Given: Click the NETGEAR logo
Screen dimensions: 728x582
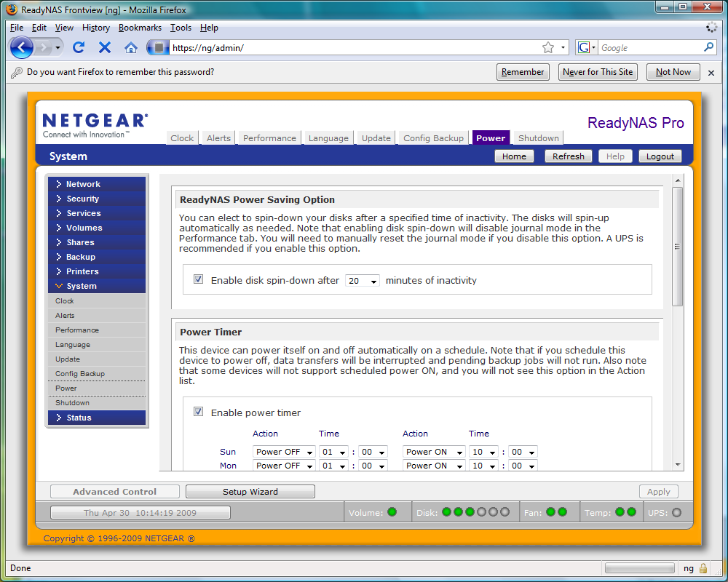Looking at the screenshot, I should pyautogui.click(x=95, y=125).
